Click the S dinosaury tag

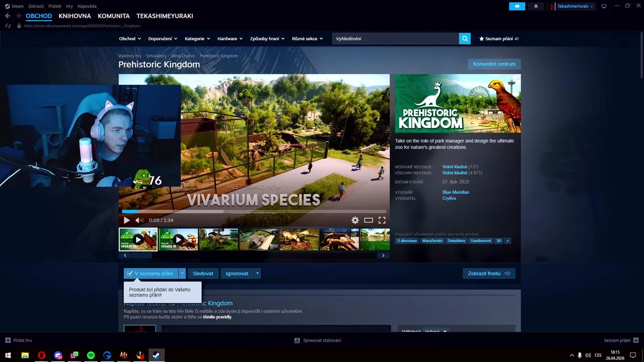click(x=407, y=241)
